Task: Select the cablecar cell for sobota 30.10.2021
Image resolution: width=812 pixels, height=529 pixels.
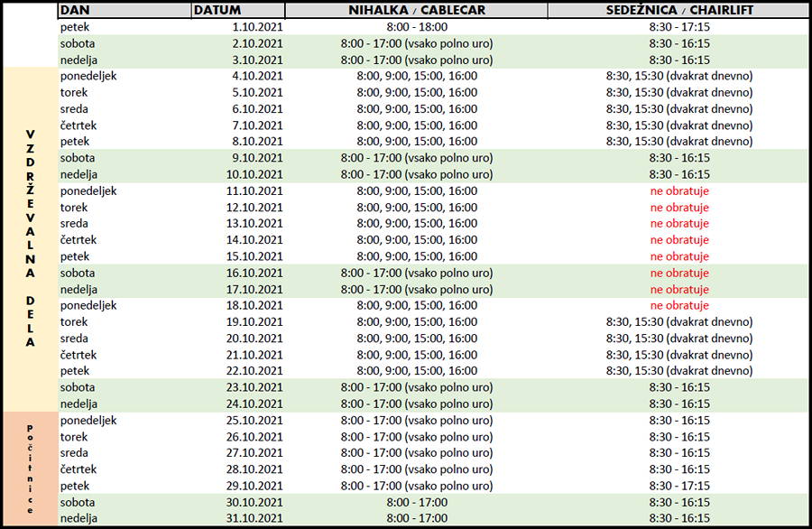Action: coord(416,503)
